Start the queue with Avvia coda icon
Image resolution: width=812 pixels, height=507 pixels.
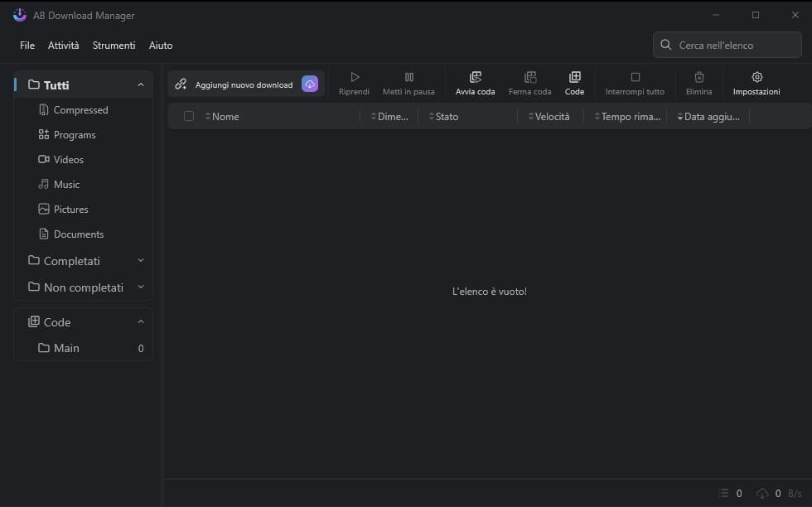pos(476,77)
